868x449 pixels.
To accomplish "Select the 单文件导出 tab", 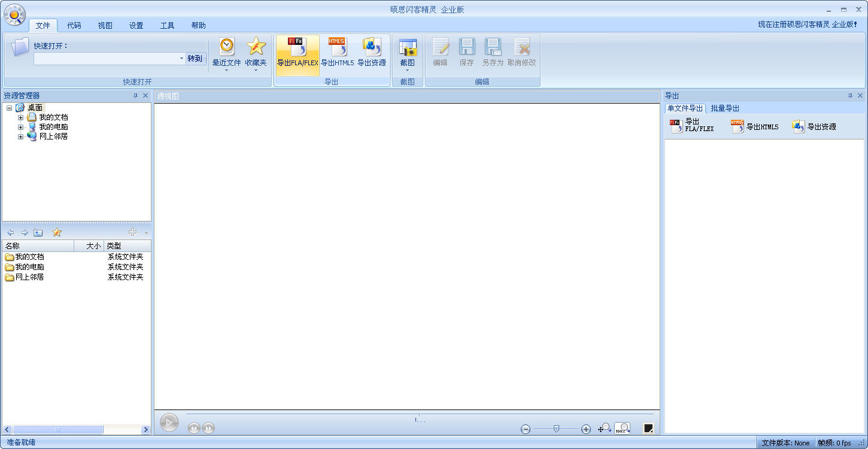I will (x=685, y=108).
